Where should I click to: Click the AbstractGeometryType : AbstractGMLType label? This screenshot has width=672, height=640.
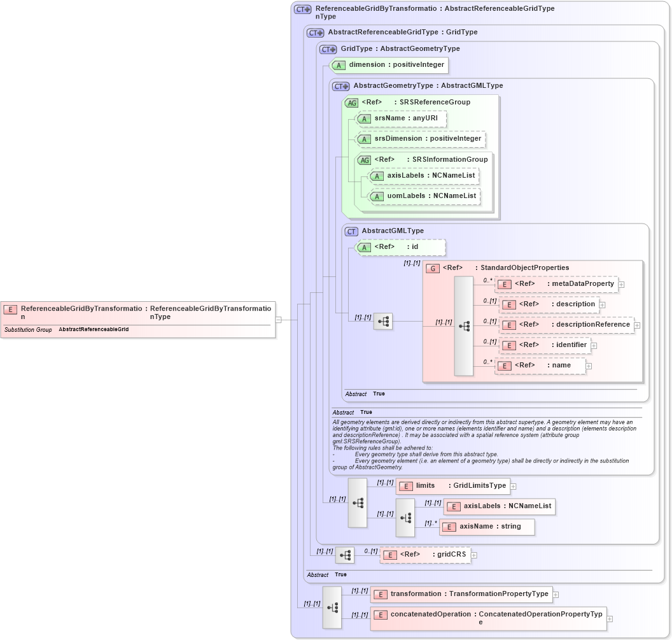coord(428,86)
